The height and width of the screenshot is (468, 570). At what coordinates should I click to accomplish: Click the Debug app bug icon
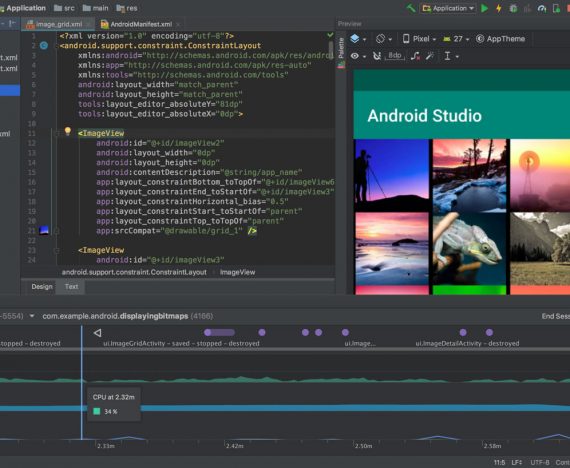(513, 8)
